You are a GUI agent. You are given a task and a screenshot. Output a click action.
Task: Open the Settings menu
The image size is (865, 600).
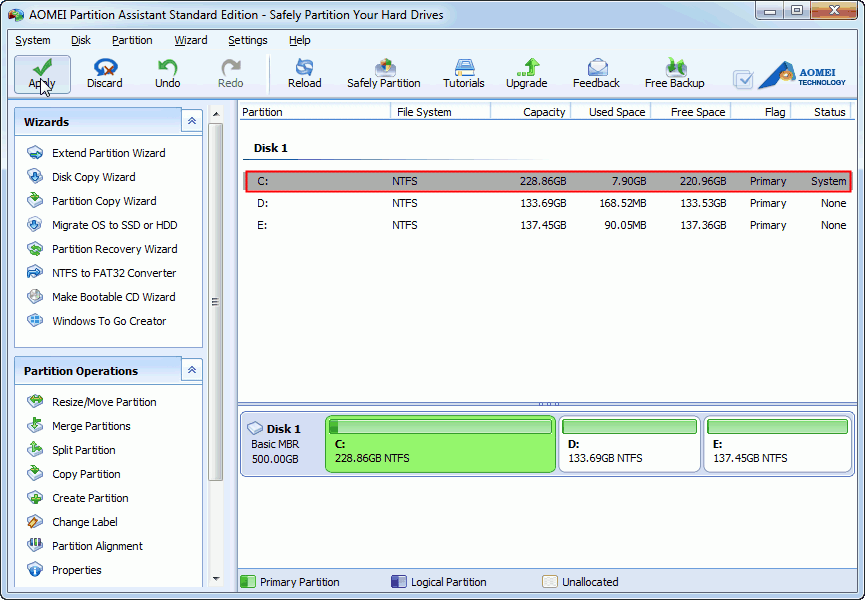248,40
